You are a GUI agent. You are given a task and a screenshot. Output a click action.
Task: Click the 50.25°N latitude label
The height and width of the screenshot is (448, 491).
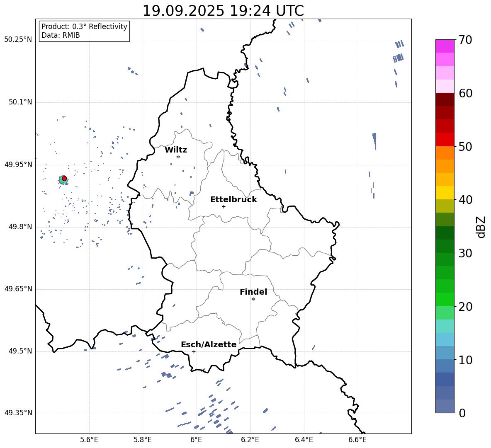(x=18, y=39)
